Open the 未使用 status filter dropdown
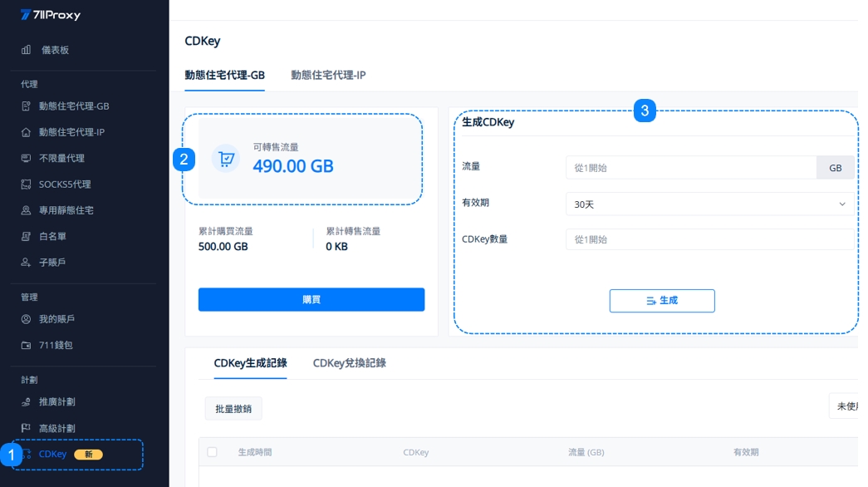The width and height of the screenshot is (868, 487). pos(847,406)
